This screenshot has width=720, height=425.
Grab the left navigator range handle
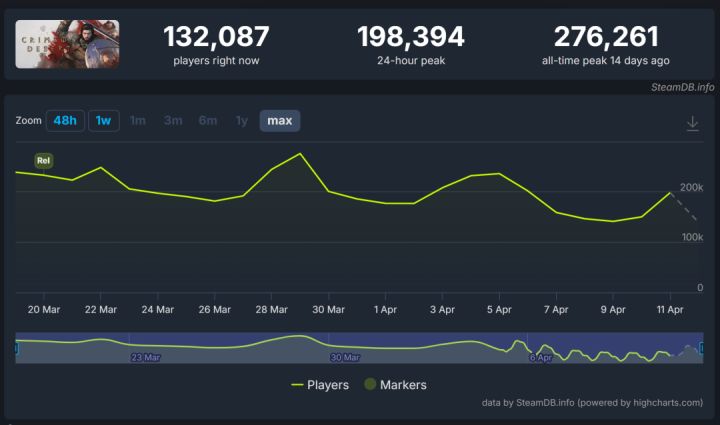pos(16,348)
